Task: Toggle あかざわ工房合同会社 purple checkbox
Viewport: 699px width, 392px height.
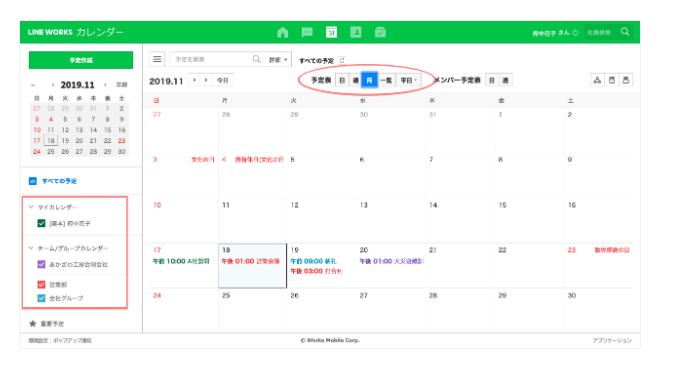Action: pyautogui.click(x=41, y=264)
